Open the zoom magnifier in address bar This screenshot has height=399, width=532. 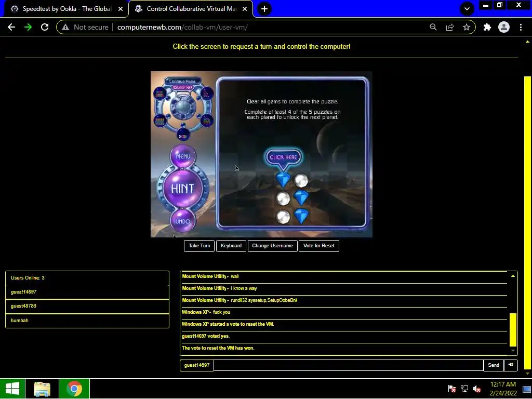433,27
